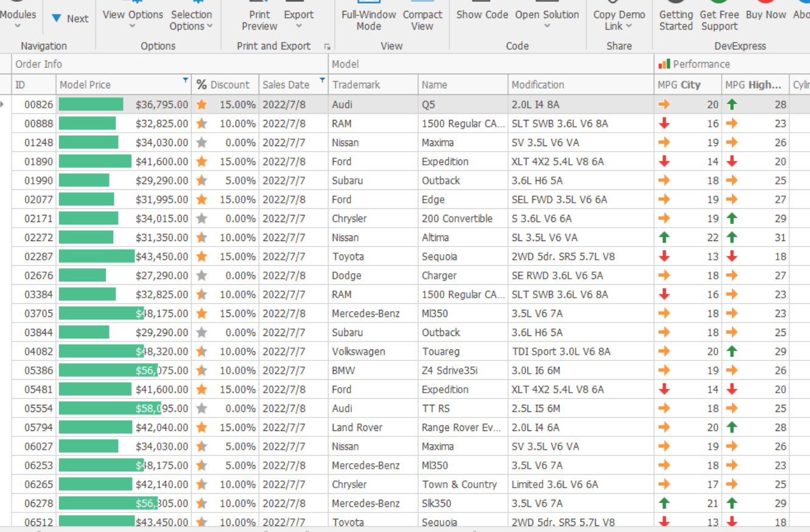This screenshot has height=532, width=810.
Task: Click the discount star in row 06027
Action: 202,446
